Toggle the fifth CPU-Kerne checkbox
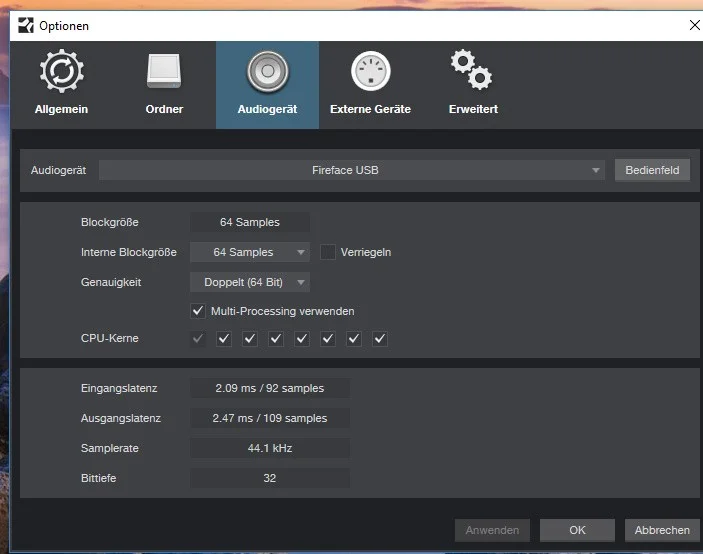The height and width of the screenshot is (554, 703). [x=302, y=338]
